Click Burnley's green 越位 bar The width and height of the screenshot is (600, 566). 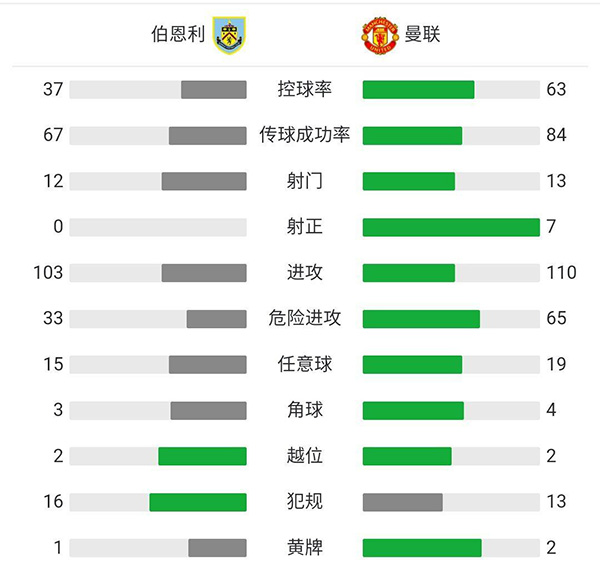point(202,456)
